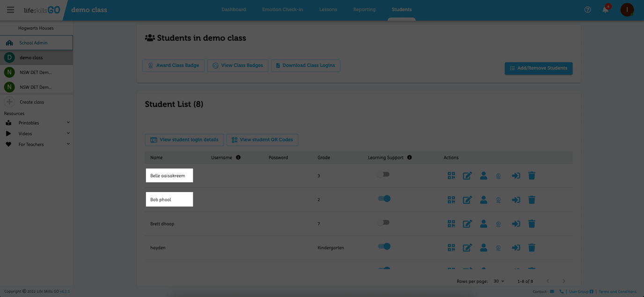The height and width of the screenshot is (297, 644).
Task: View profile of Brett dhoop
Action: (483, 223)
